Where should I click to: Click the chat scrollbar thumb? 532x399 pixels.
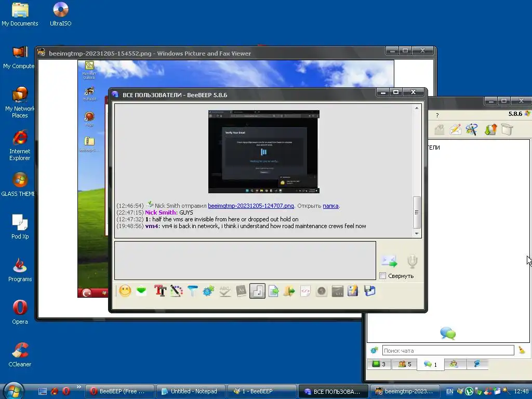pyautogui.click(x=417, y=212)
